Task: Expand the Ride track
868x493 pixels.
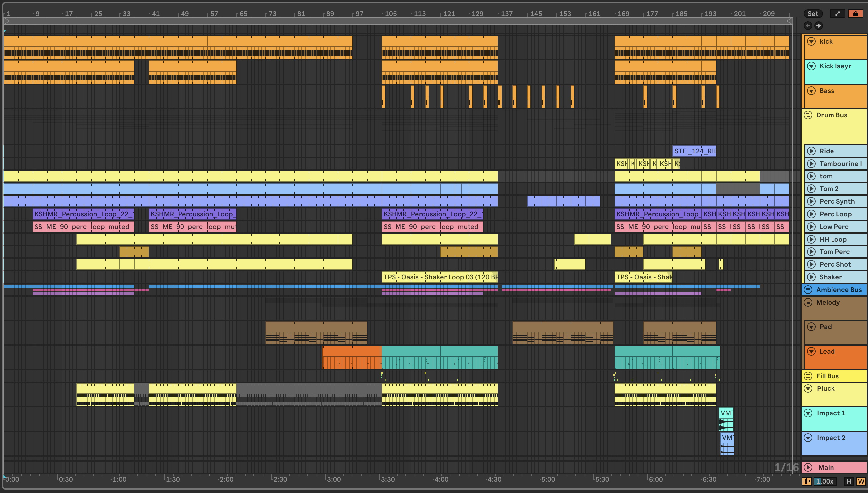Action: point(811,151)
